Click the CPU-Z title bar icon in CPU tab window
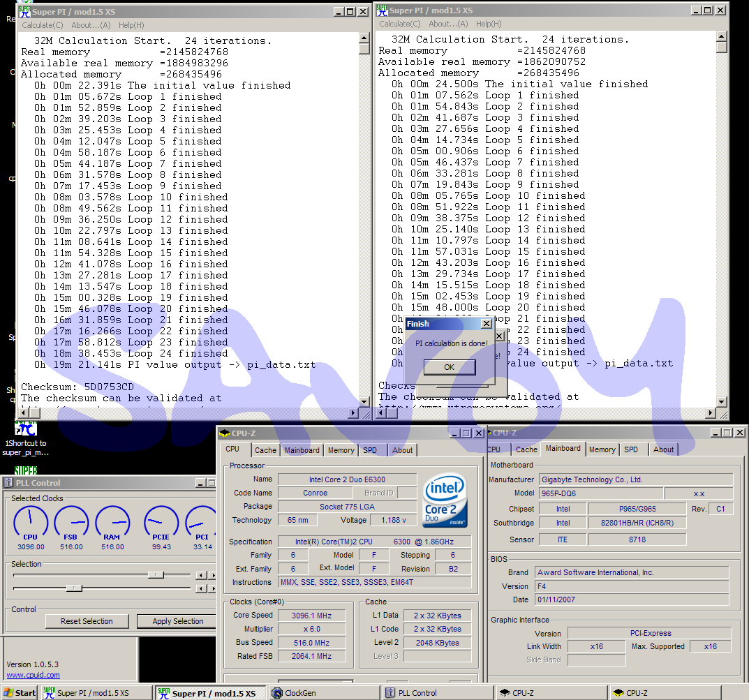 coord(225,433)
